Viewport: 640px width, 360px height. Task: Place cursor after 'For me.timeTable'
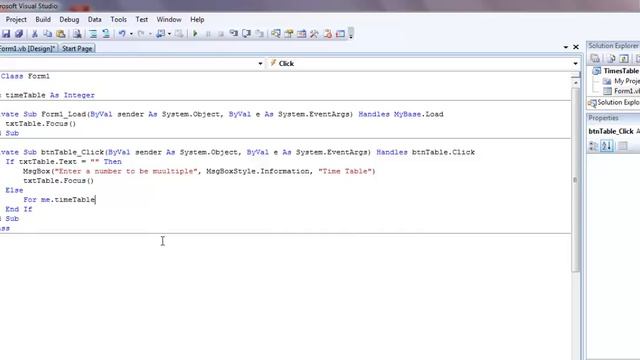(x=96, y=200)
